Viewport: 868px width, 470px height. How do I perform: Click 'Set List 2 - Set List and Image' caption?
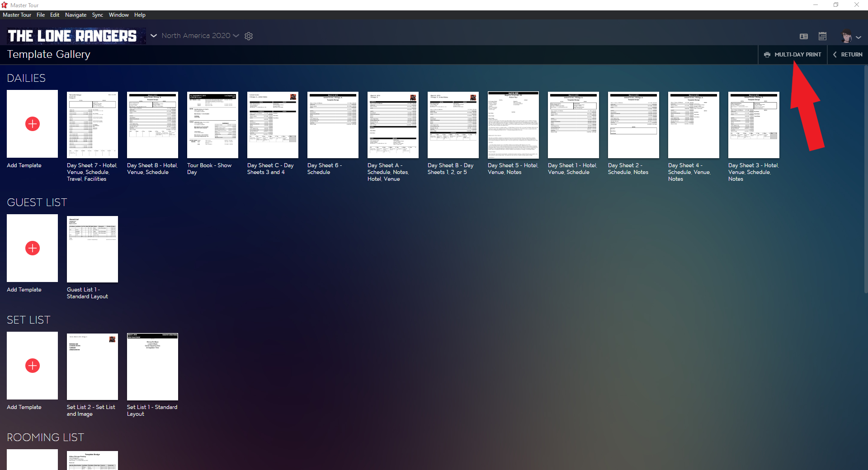pos(91,410)
